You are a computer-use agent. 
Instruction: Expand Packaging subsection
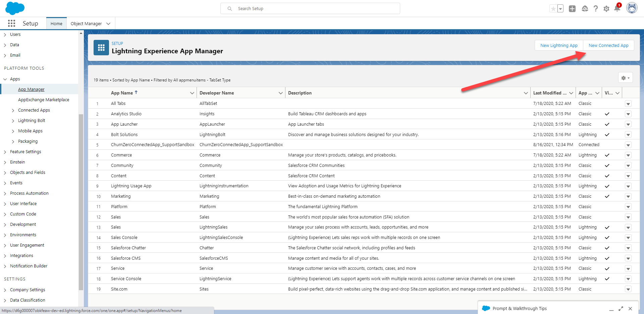tap(13, 141)
